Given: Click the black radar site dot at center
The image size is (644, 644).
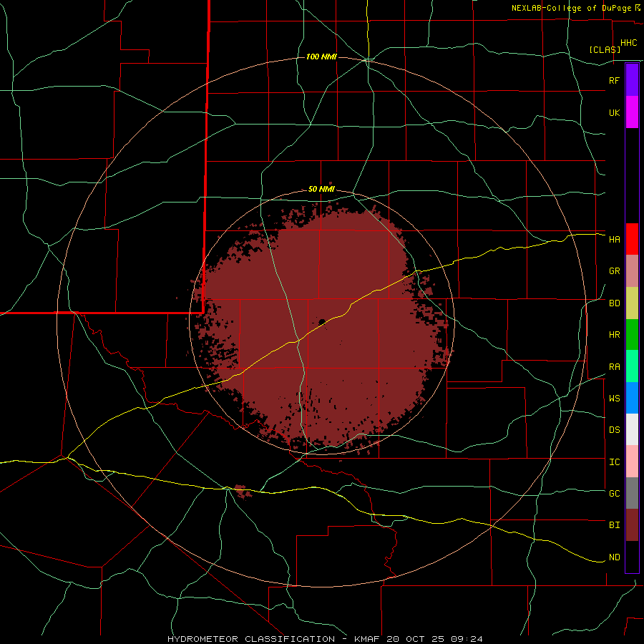Looking at the screenshot, I should coord(322,322).
